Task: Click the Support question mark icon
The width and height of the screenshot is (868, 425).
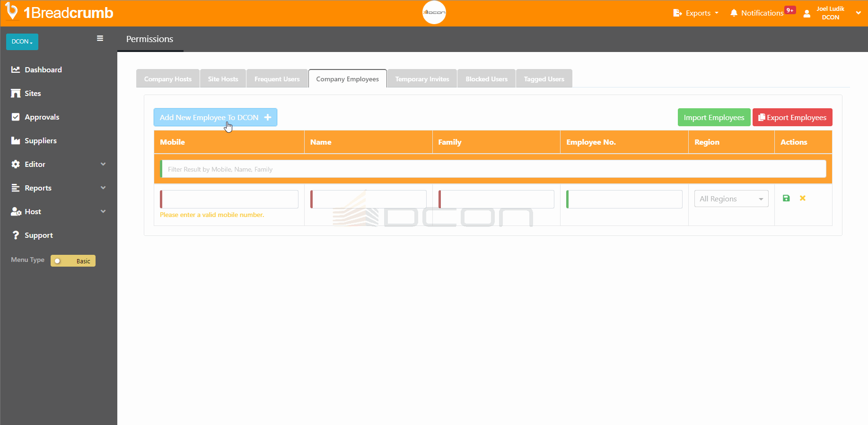Action: click(16, 235)
